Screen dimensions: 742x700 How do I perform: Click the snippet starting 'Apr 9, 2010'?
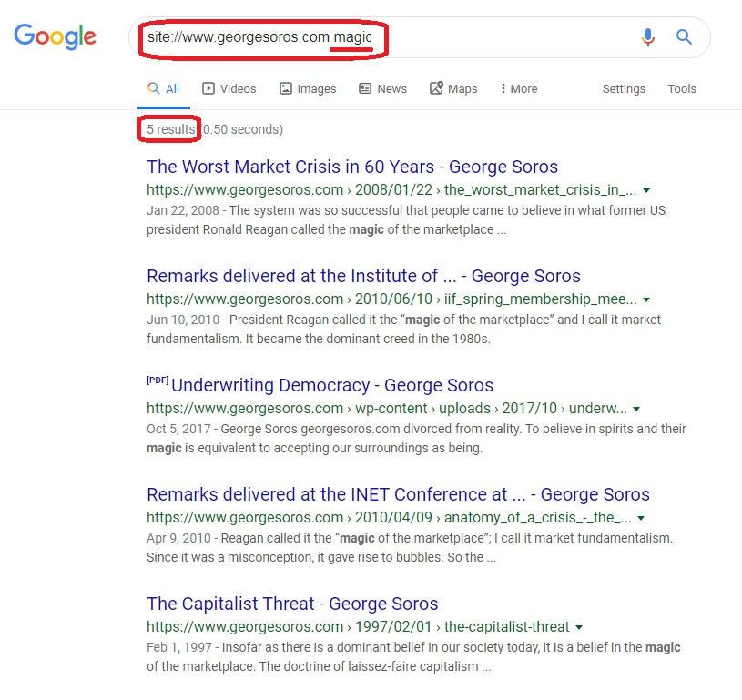point(410,548)
